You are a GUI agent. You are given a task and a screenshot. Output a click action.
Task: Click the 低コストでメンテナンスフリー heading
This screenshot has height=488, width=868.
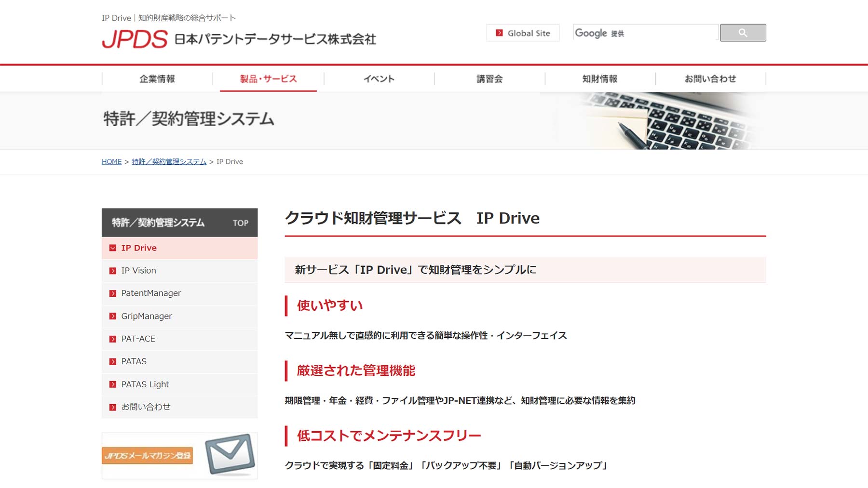tap(389, 435)
